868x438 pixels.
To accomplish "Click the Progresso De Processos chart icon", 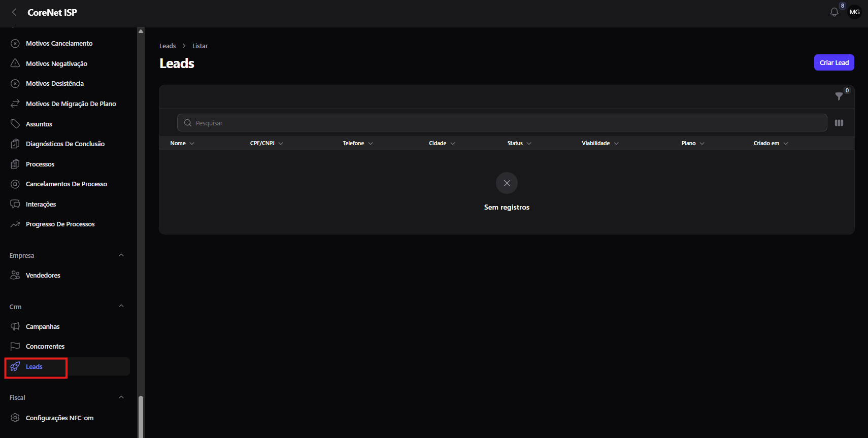I will tap(15, 224).
